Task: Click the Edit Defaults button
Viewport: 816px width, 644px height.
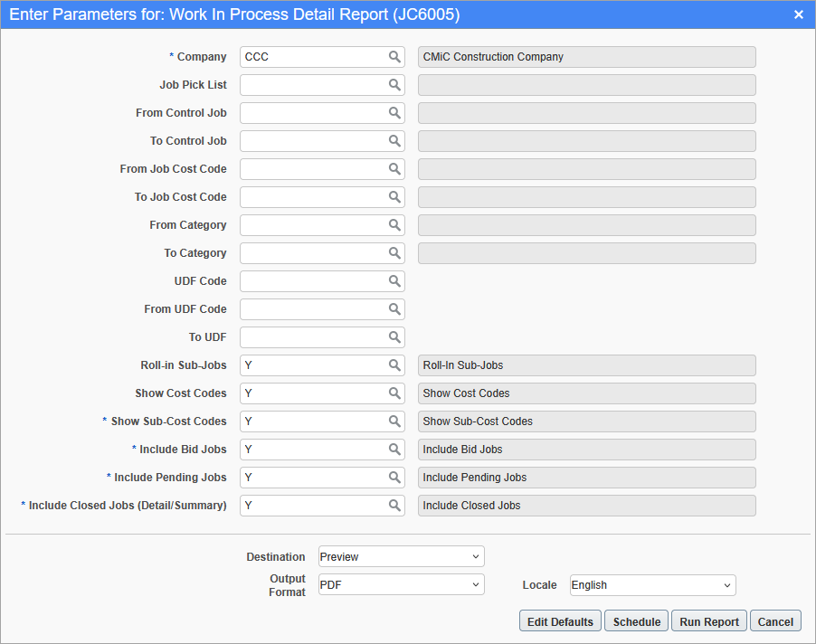Action: tap(561, 621)
